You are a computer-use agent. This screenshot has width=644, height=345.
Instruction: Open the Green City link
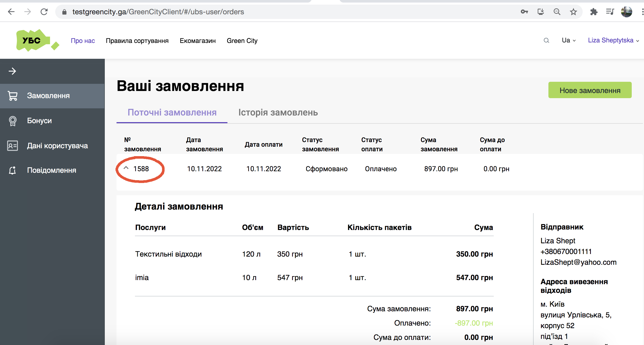pos(242,40)
